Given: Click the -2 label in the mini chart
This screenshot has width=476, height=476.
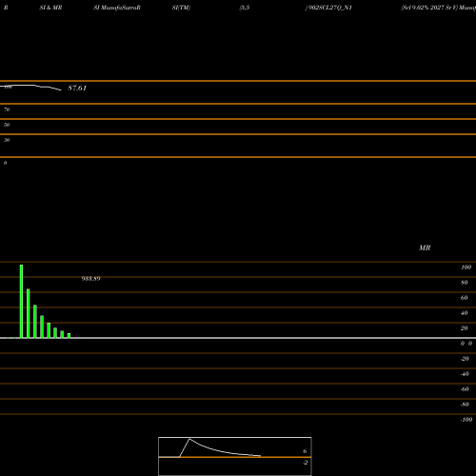Looking at the screenshot, I should [305, 463].
